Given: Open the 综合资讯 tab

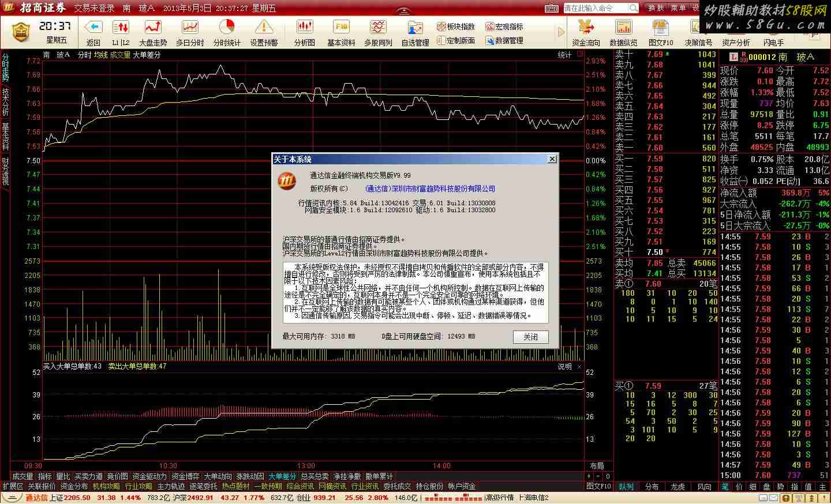Looking at the screenshot, I should [x=301, y=486].
